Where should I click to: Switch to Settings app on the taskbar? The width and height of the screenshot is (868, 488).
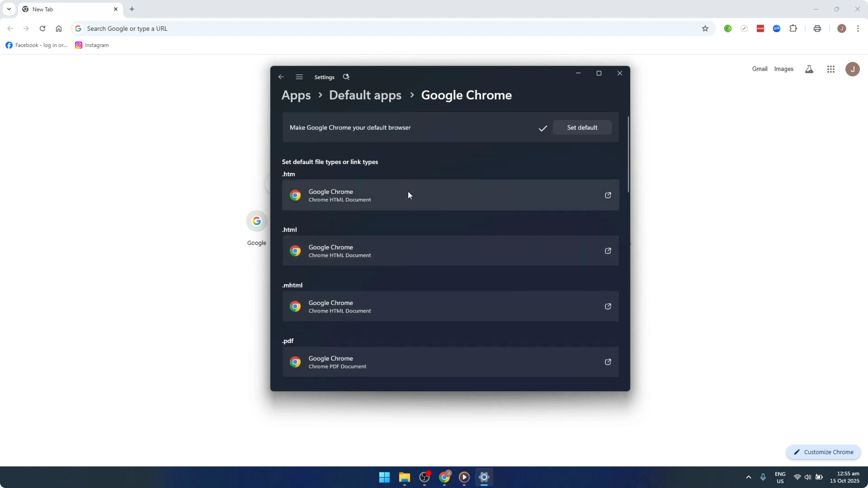[x=484, y=477]
